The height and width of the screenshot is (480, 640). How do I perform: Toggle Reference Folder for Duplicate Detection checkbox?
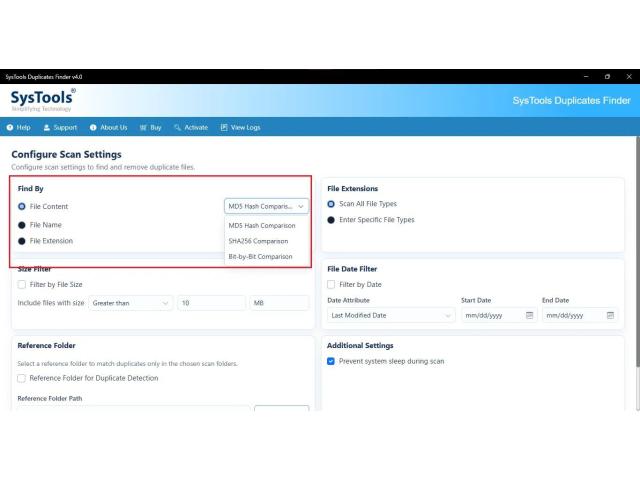(x=22, y=378)
